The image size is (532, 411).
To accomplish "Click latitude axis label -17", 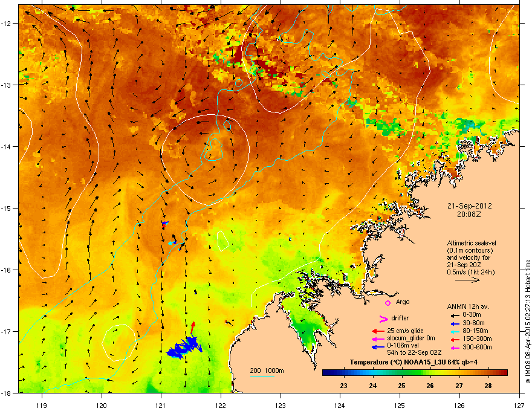I will click(x=7, y=331).
